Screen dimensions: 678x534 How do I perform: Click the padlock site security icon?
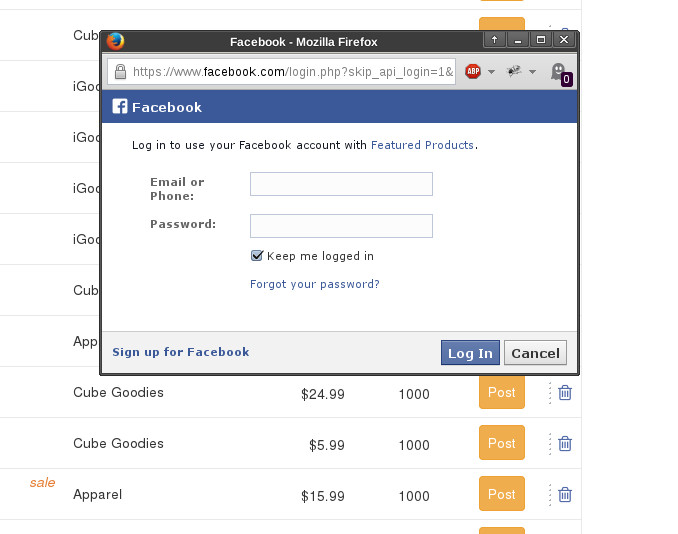point(120,71)
